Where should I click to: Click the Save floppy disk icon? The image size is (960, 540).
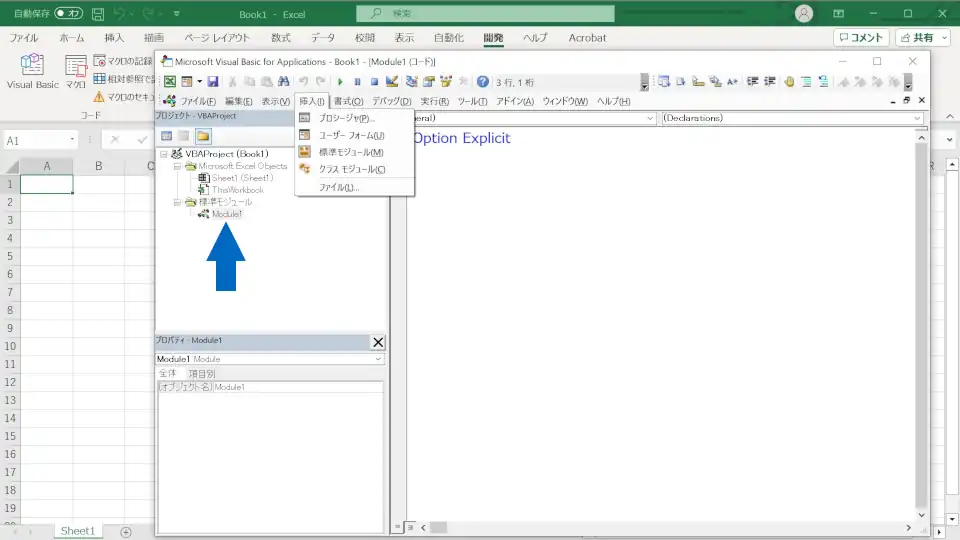point(213,82)
